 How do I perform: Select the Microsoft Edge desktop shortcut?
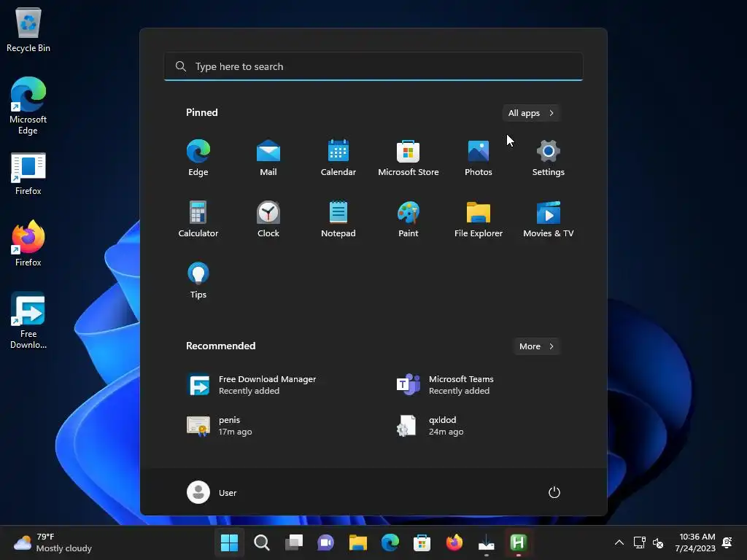[28, 106]
